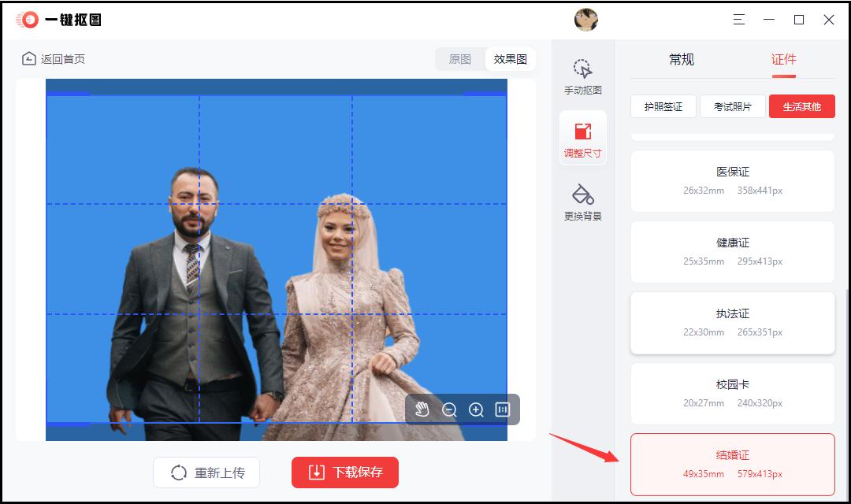Open the user avatar profile
The image size is (851, 504).
click(x=586, y=19)
